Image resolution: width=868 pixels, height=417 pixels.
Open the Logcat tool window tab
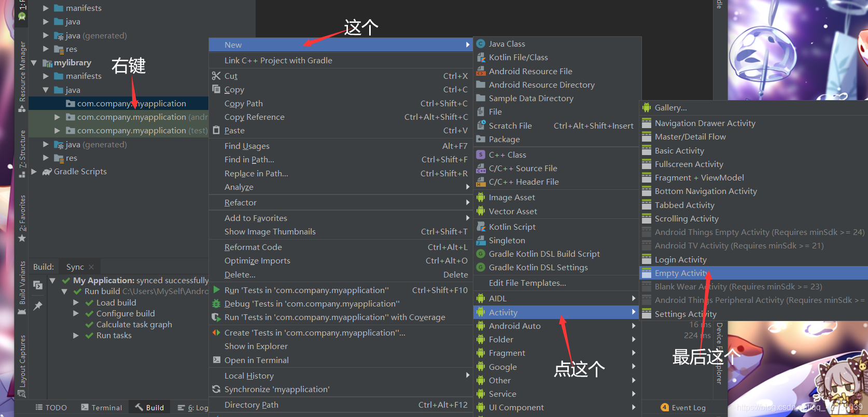pos(193,408)
